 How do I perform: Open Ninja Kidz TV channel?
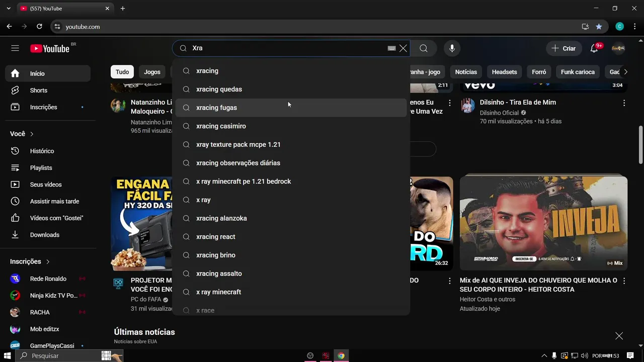48,296
